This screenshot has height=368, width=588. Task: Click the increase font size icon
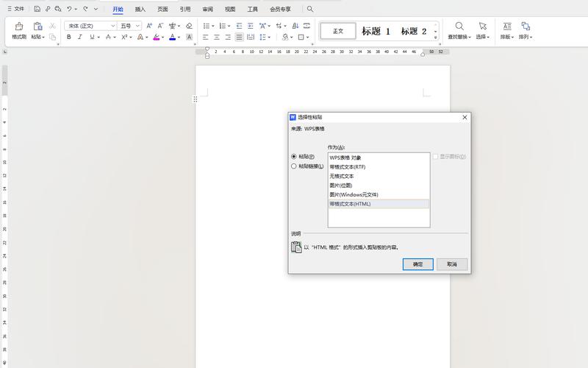150,26
